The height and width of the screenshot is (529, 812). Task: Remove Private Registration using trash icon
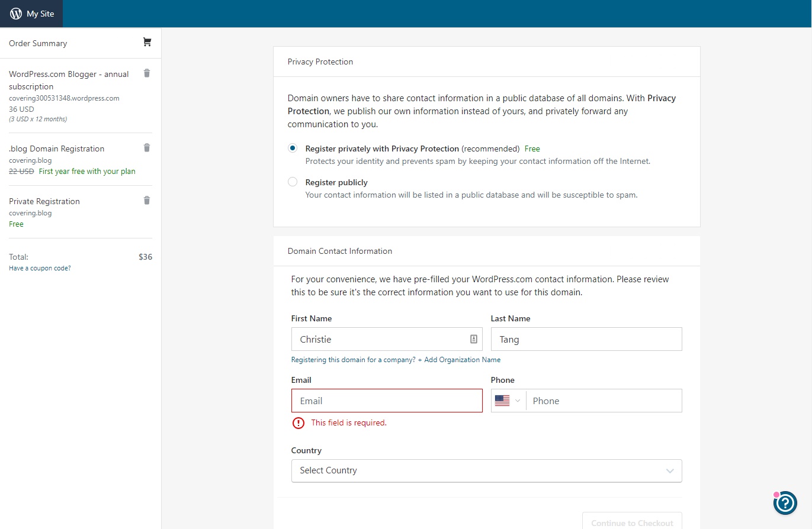tap(147, 201)
